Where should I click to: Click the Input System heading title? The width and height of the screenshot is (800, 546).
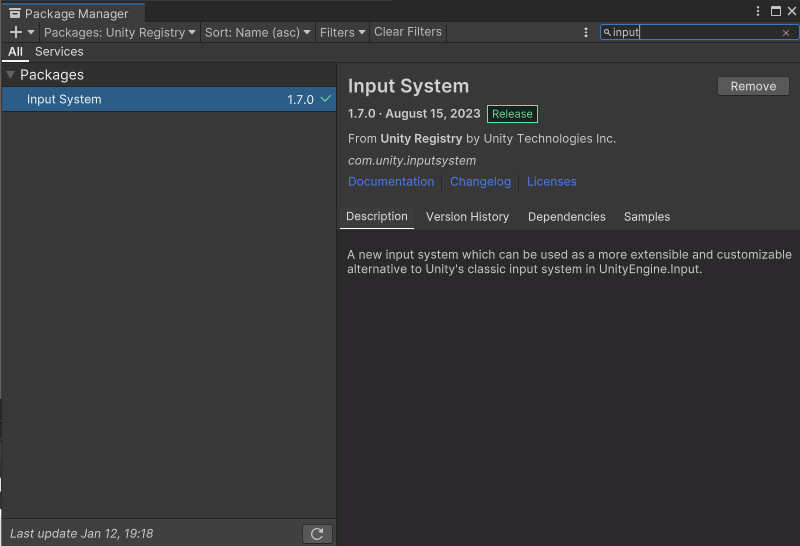point(408,86)
